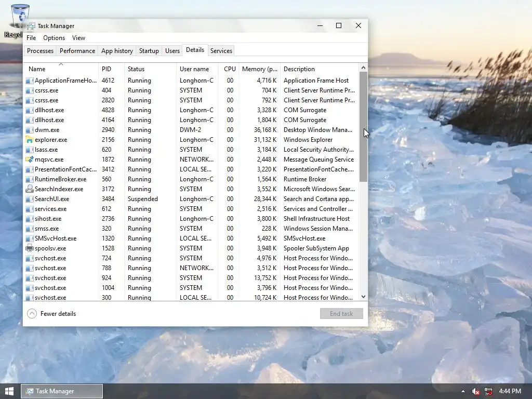
Task: Sort by the Memory column header
Action: 260,69
